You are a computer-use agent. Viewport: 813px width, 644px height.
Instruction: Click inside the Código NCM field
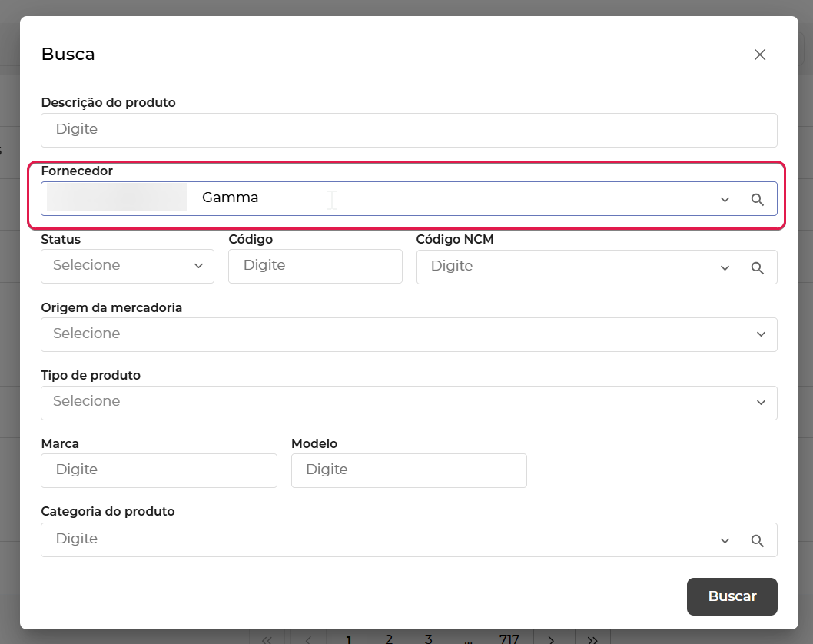tap(561, 267)
